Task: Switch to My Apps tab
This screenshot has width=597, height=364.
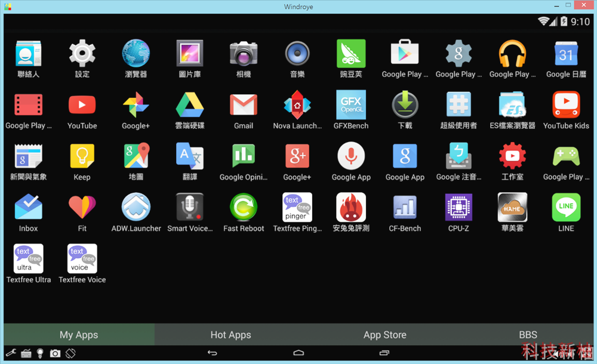Action: pos(79,335)
